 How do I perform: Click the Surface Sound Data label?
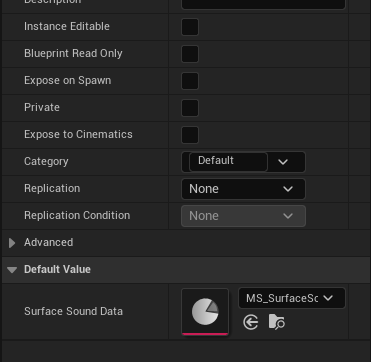tap(73, 311)
